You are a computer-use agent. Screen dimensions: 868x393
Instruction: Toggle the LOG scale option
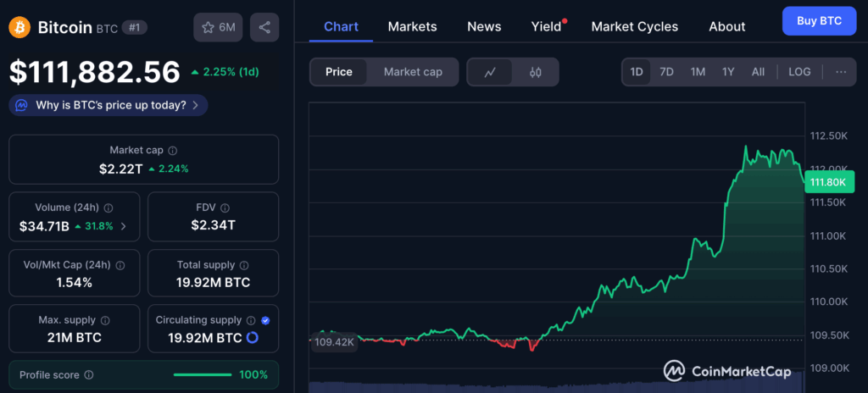pyautogui.click(x=799, y=72)
